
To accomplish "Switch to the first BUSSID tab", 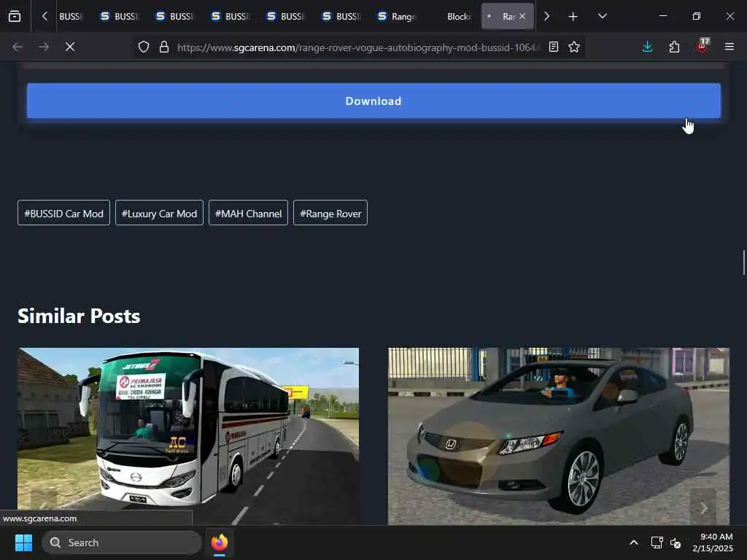I will tap(70, 17).
